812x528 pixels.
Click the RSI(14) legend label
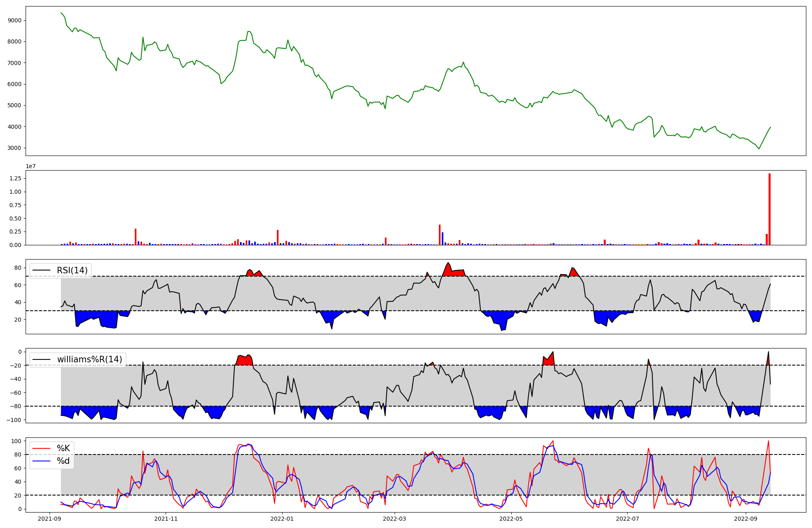pyautogui.click(x=72, y=270)
